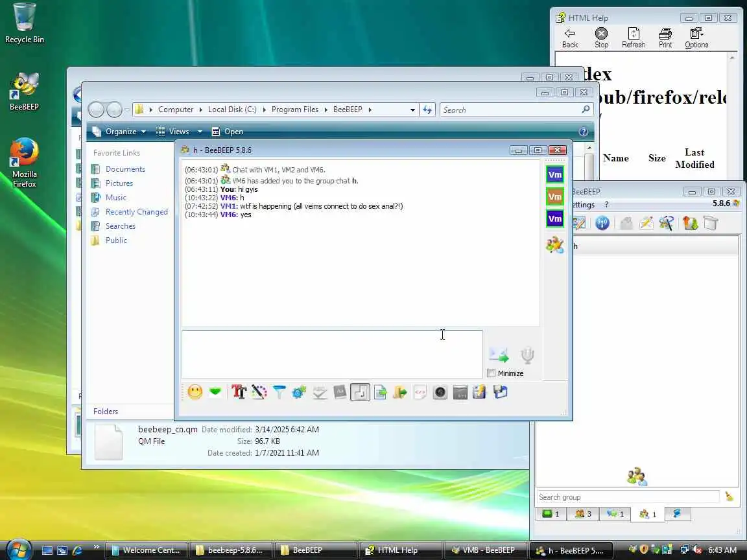Select the Mozilla Firefox desktop icon
The image size is (747, 560).
24,163
